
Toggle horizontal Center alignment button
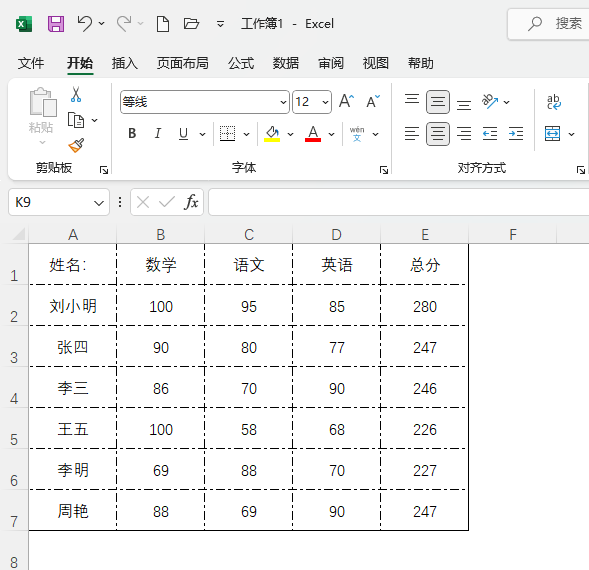[x=438, y=133]
